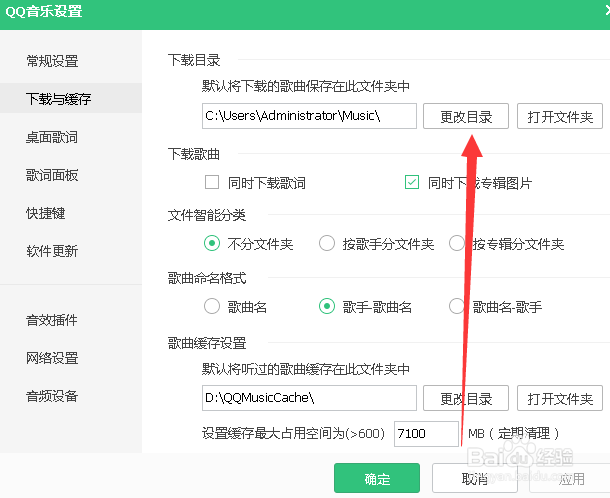Click the cache size field showing 7100
The image size is (610, 498).
(x=426, y=434)
